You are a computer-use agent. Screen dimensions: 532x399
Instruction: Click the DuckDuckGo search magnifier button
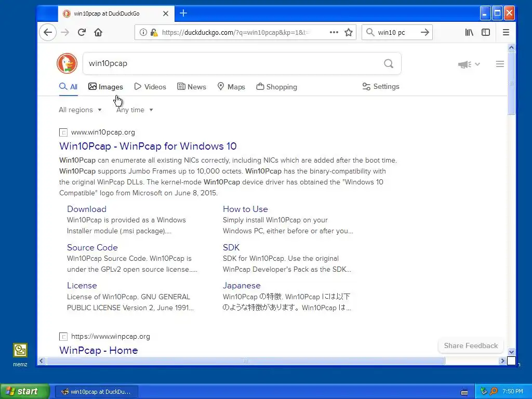coord(389,63)
